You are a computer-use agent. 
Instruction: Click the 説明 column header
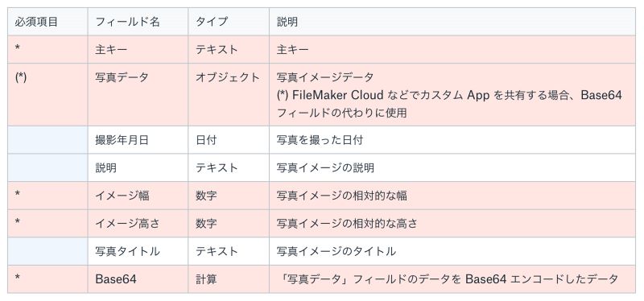click(452, 22)
